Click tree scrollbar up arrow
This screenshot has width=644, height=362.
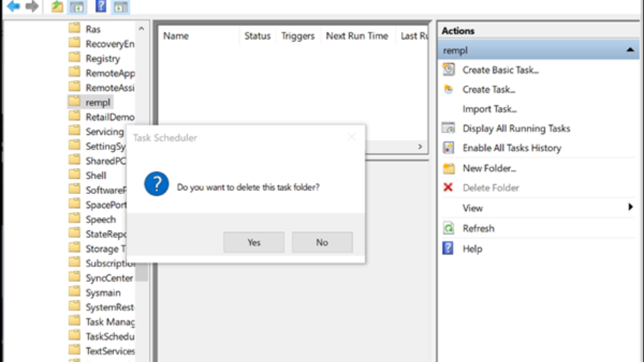pos(142,28)
